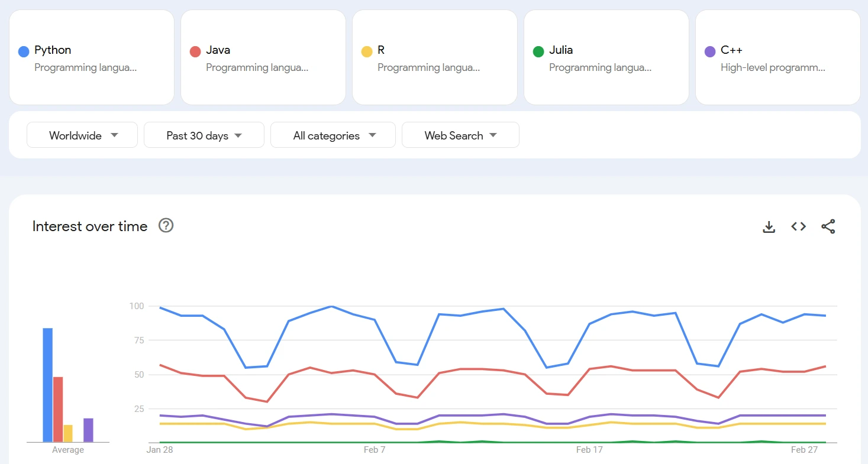Image resolution: width=868 pixels, height=464 pixels.
Task: Click the Average label under bars
Action: [68, 450]
